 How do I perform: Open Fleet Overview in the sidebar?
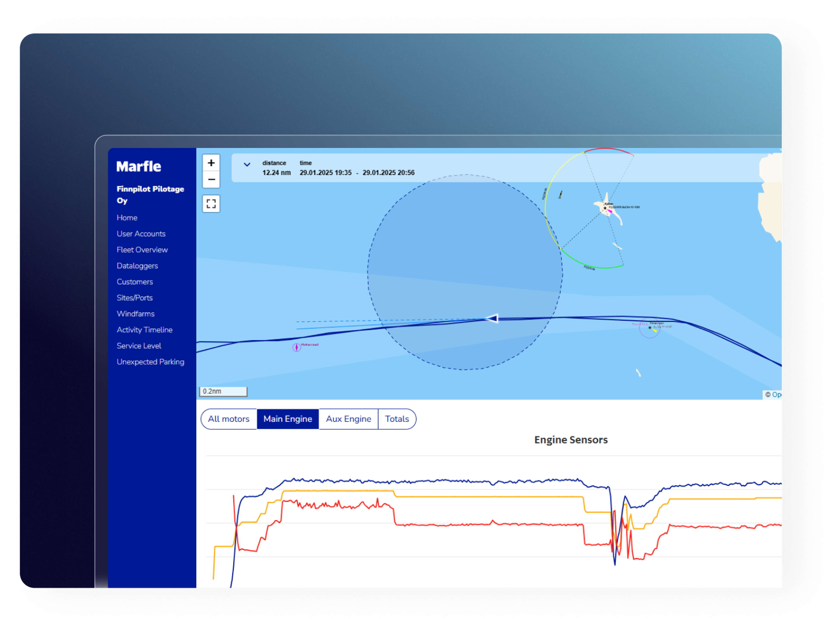tap(142, 250)
